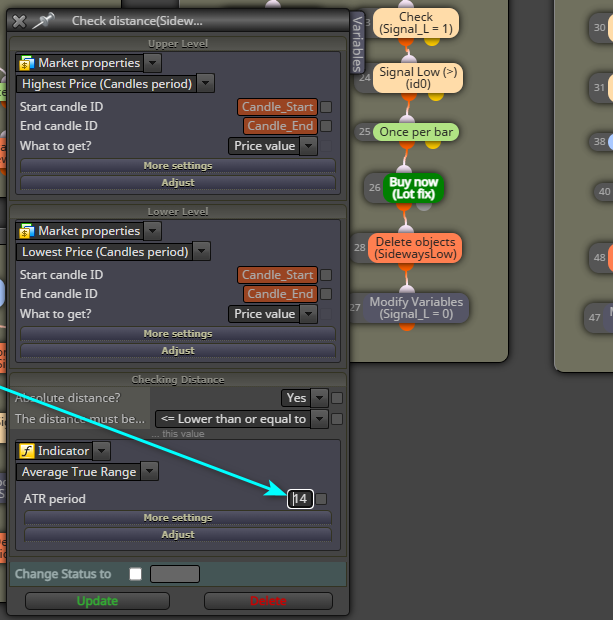The image size is (613, 620).
Task: Click the orange output connector under Modify Variables
Action: [x=407, y=326]
